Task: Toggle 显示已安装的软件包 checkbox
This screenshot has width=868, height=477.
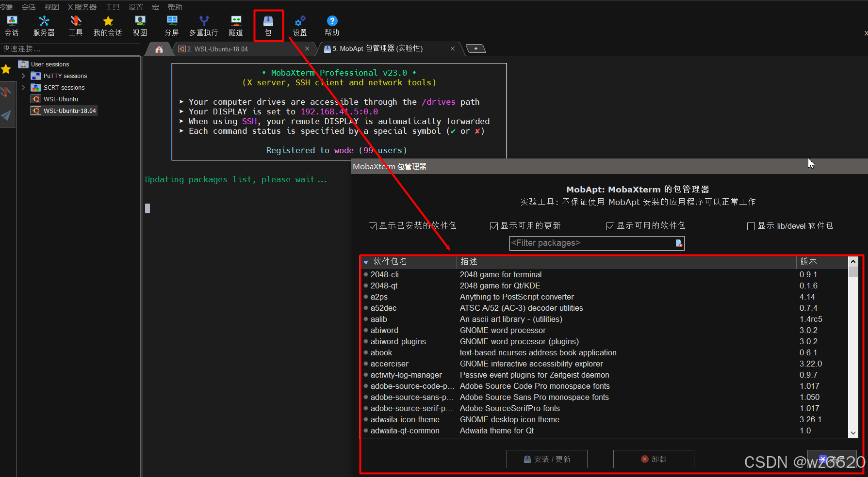Action: coord(373,226)
